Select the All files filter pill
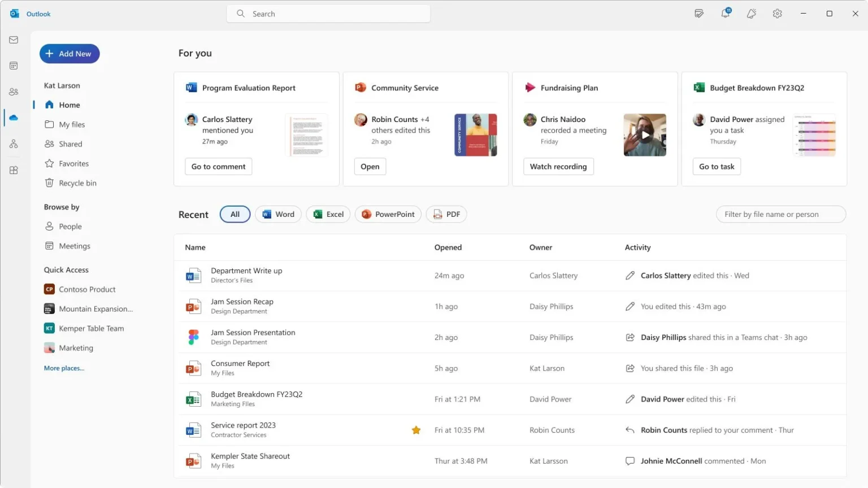 tap(235, 214)
